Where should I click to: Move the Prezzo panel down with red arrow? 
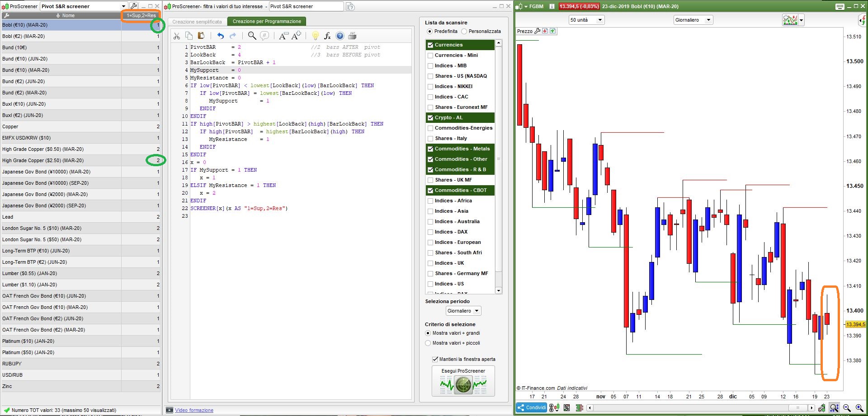pos(545,31)
